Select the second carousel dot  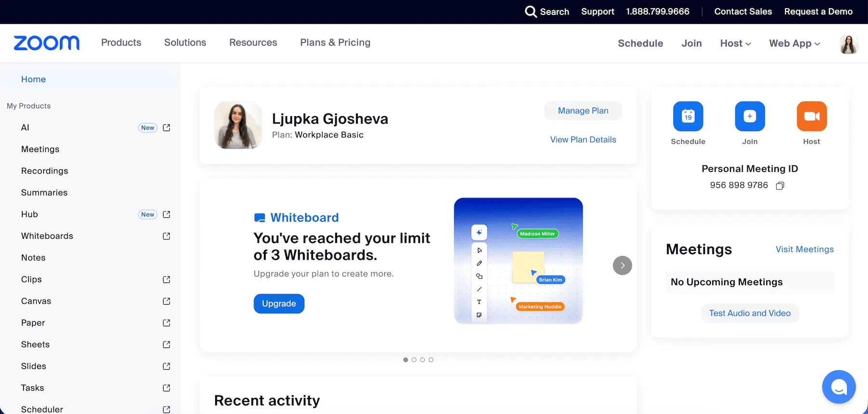click(414, 360)
